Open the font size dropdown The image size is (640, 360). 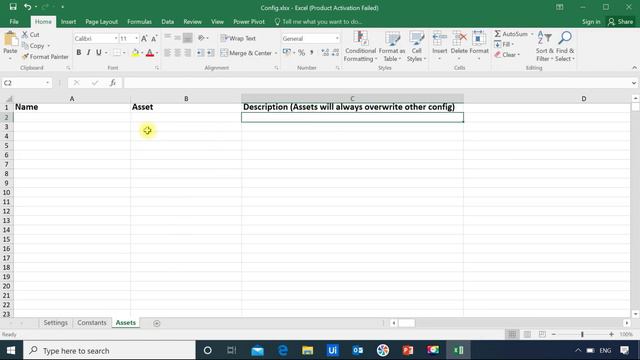point(136,38)
